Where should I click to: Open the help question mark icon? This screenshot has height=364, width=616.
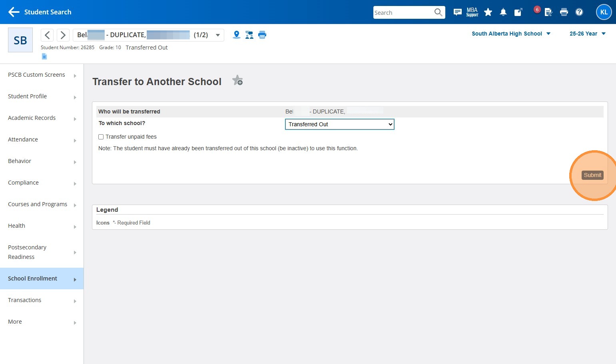[579, 12]
